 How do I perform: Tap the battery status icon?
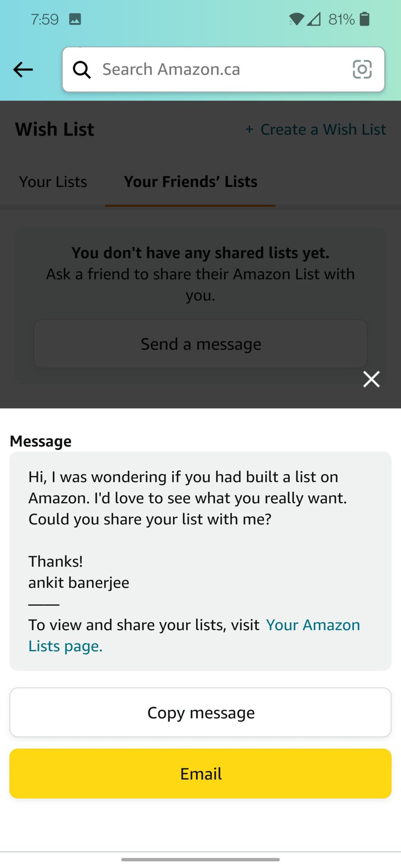tap(364, 19)
